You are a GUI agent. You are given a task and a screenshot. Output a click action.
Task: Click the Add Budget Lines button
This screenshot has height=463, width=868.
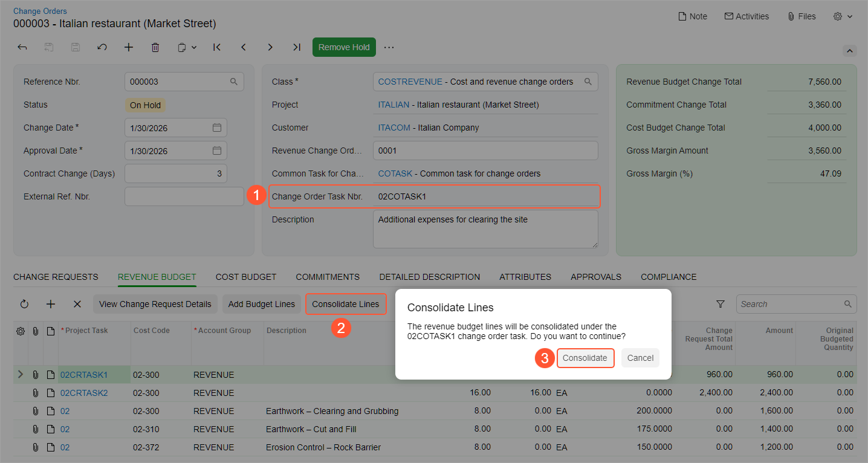(x=262, y=304)
